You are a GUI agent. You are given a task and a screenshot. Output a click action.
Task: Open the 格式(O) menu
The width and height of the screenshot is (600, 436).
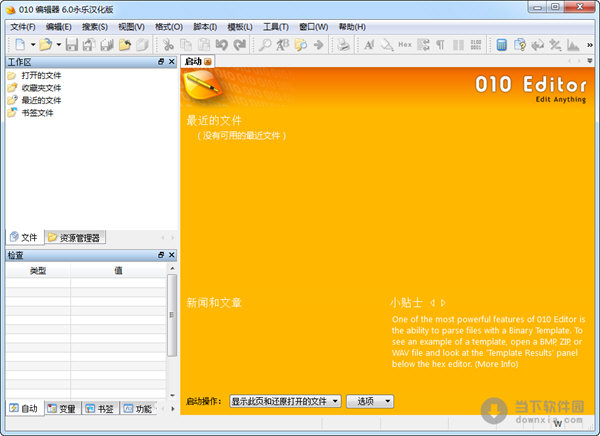(x=169, y=27)
